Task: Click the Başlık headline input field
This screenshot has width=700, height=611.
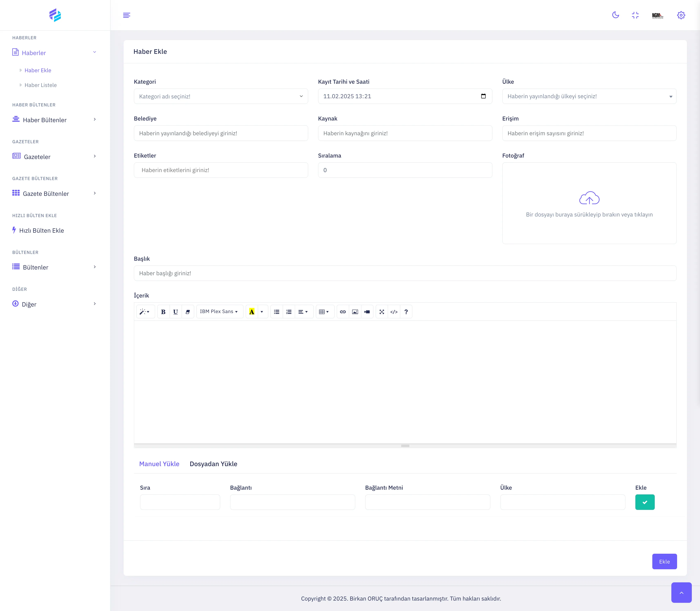Action: point(405,273)
